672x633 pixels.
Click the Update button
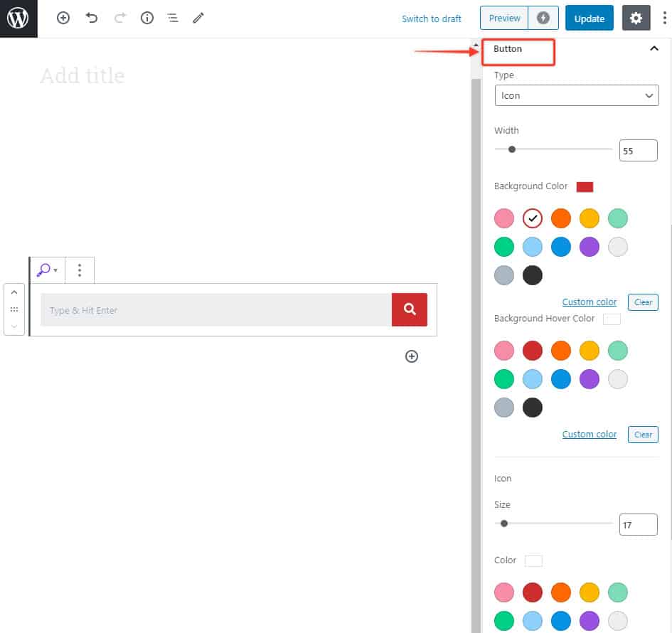tap(589, 18)
